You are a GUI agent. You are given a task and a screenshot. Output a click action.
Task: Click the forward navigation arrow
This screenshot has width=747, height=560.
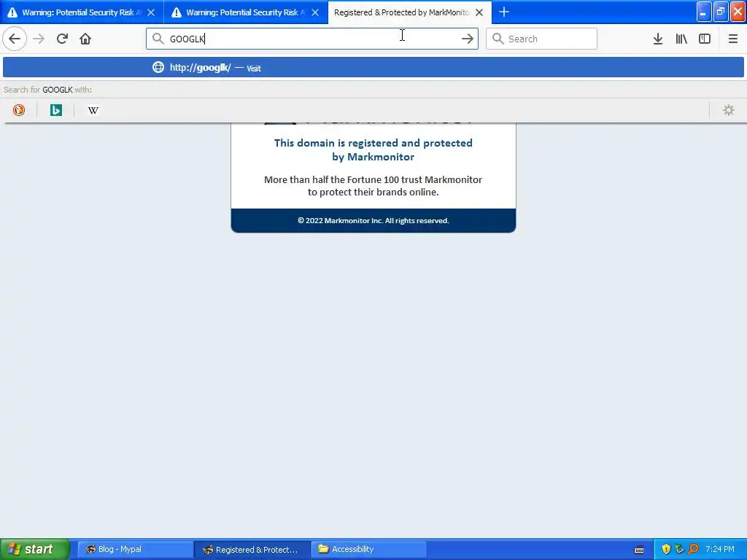[39, 39]
